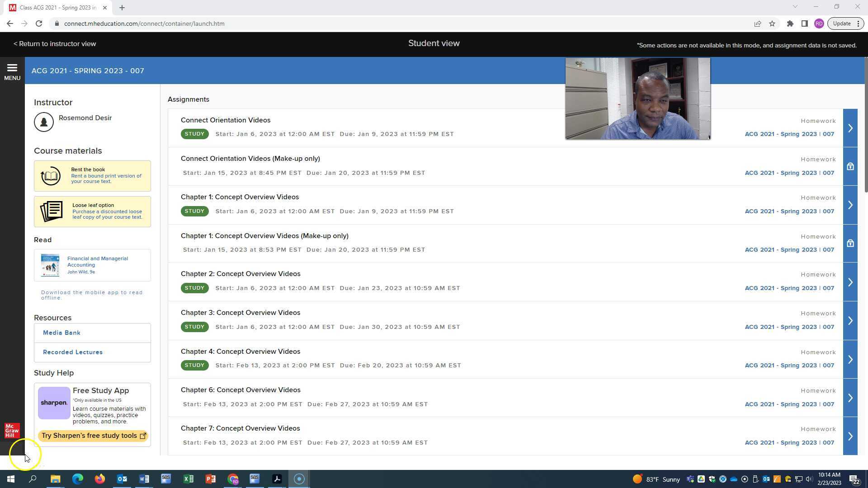868x488 pixels.
Task: Click STUDY badge on Chapter 3 assignment
Action: [195, 327]
